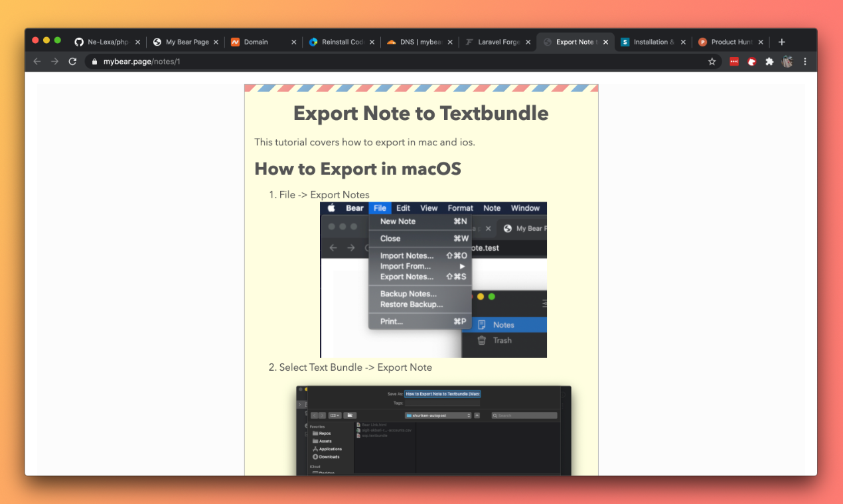Close the Domain tab
This screenshot has width=843, height=504.
click(293, 42)
